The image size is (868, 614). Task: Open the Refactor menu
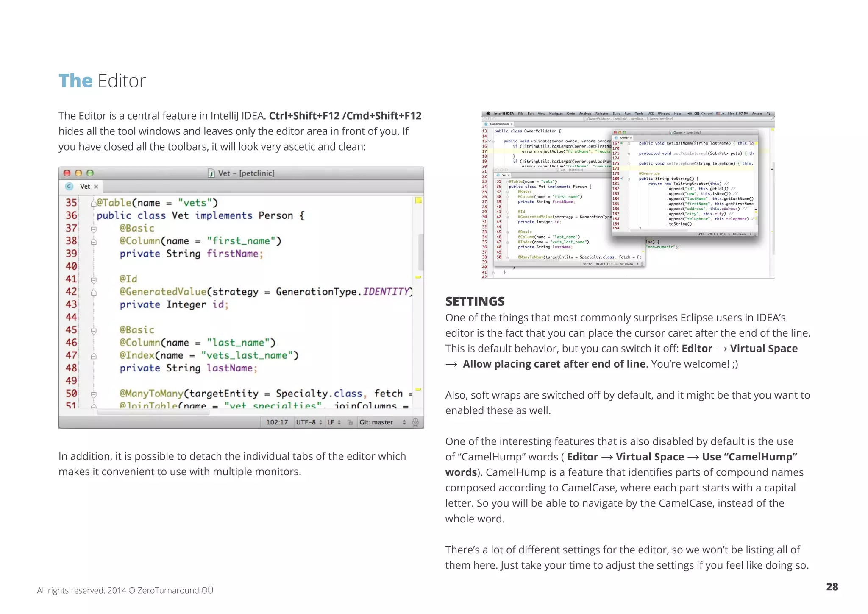[602, 114]
